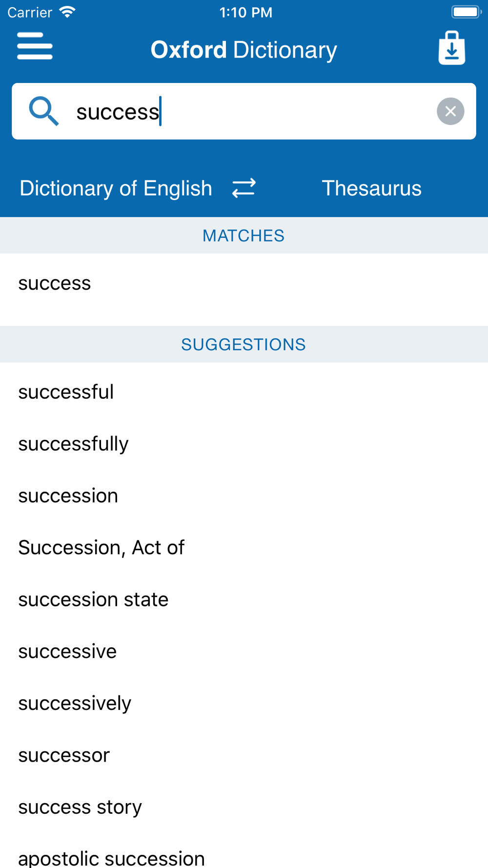This screenshot has height=868, width=488.
Task: Open Succession, Act of entry
Action: [244, 547]
